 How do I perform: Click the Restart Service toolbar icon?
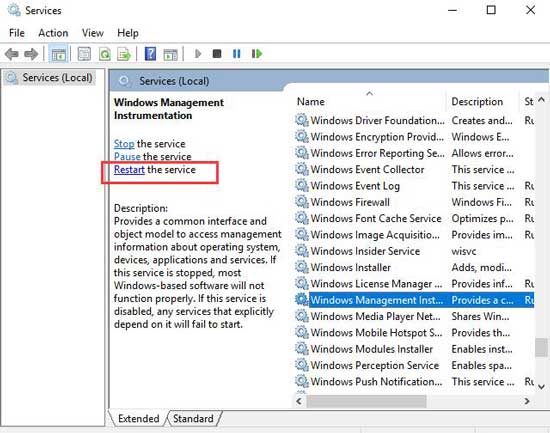257,54
